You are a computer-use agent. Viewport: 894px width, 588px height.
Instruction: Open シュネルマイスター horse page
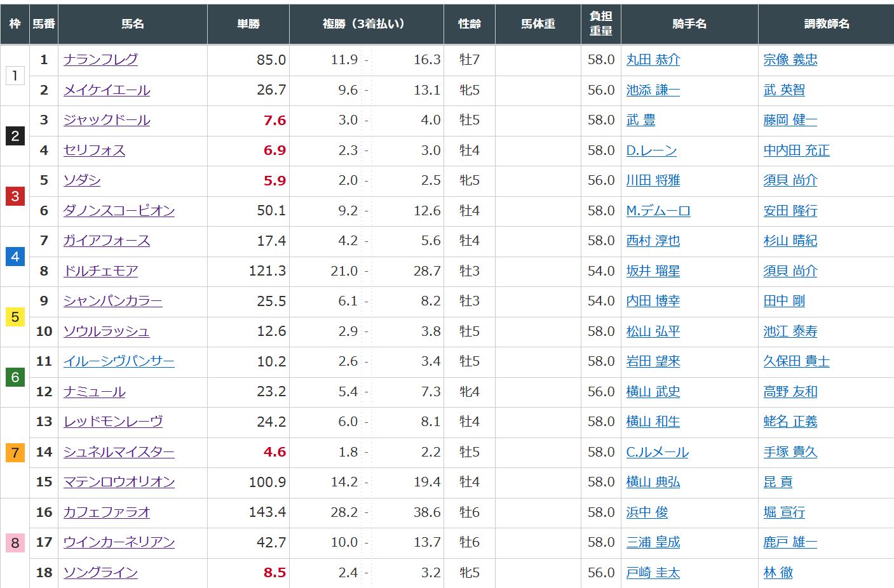pos(119,452)
